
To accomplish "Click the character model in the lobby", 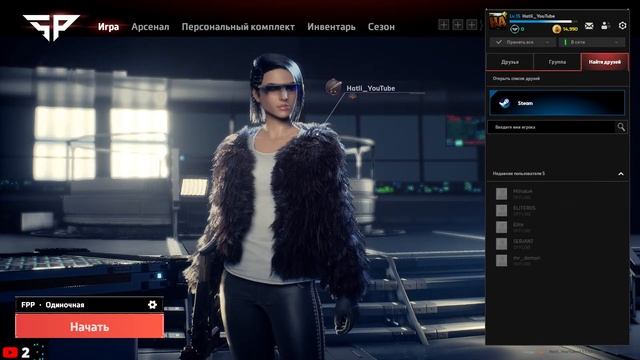I will [278, 204].
